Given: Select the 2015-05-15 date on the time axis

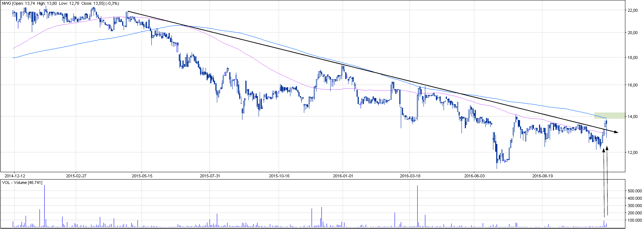Looking at the screenshot, I should 142,176.
